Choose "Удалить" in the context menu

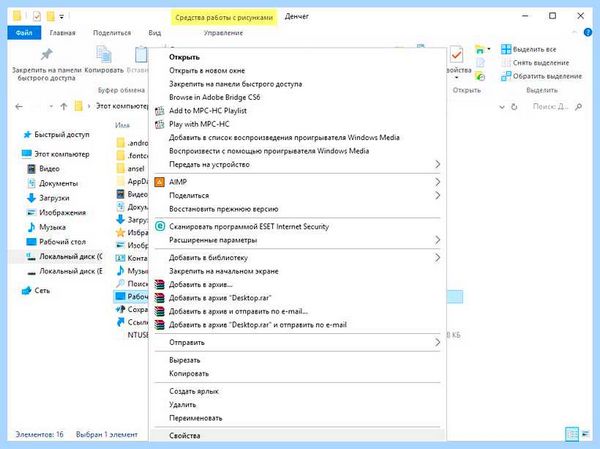pos(297,405)
